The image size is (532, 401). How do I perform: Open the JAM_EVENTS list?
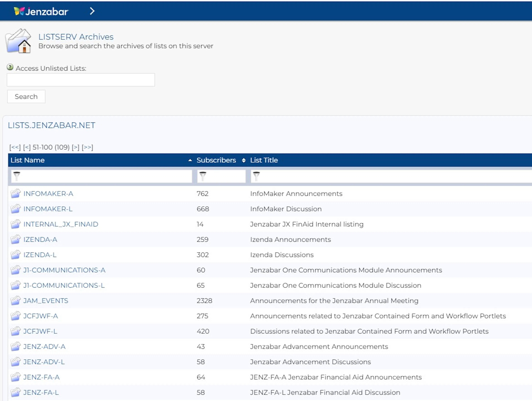pos(46,301)
